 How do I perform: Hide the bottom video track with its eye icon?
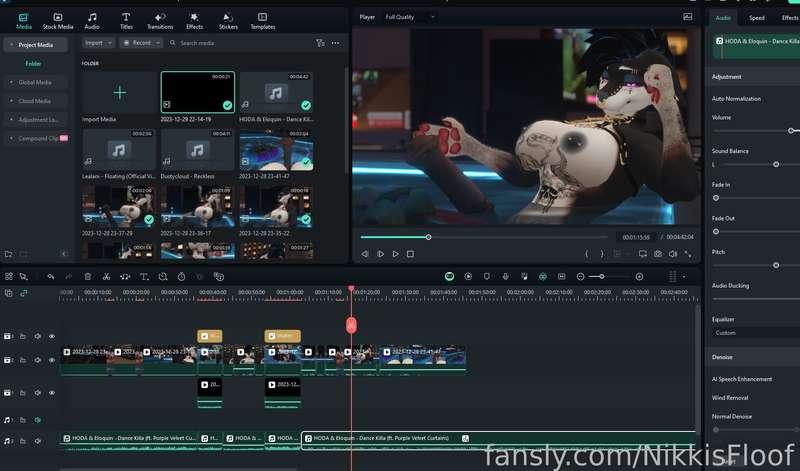52,393
